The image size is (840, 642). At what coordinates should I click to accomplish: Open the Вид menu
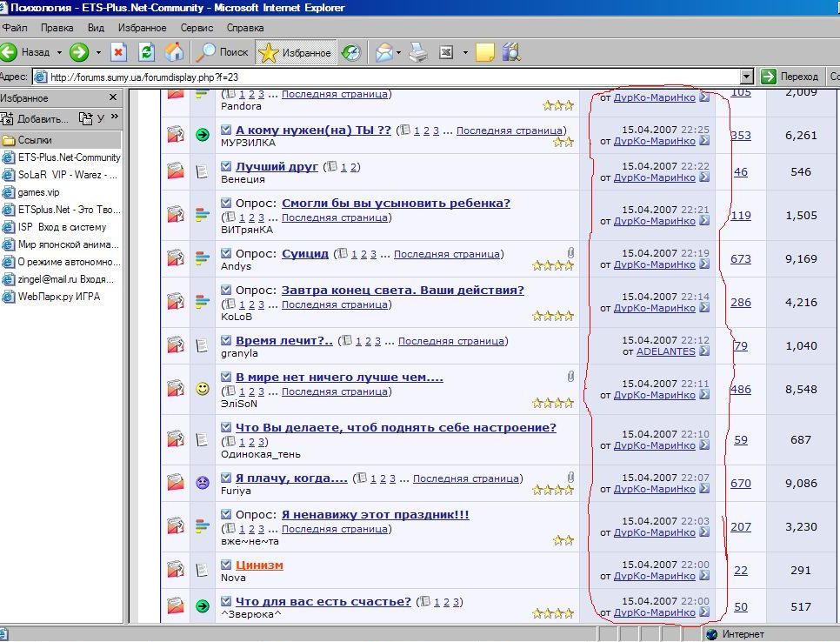tap(96, 28)
